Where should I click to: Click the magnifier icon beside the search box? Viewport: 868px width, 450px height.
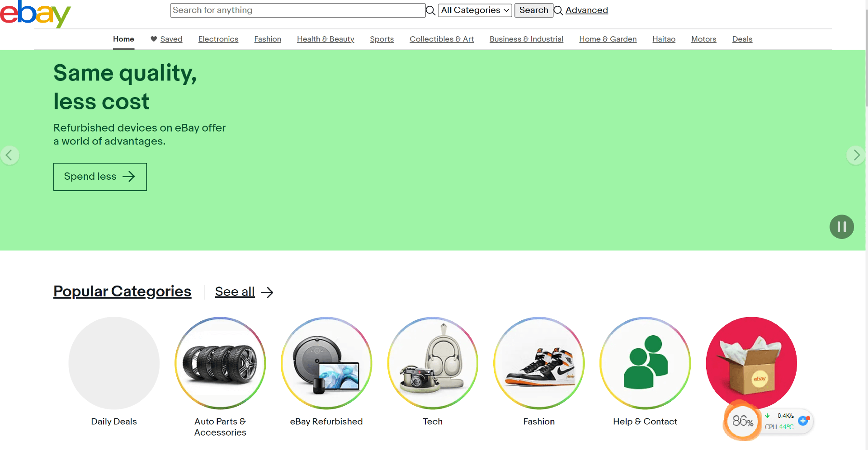[431, 10]
